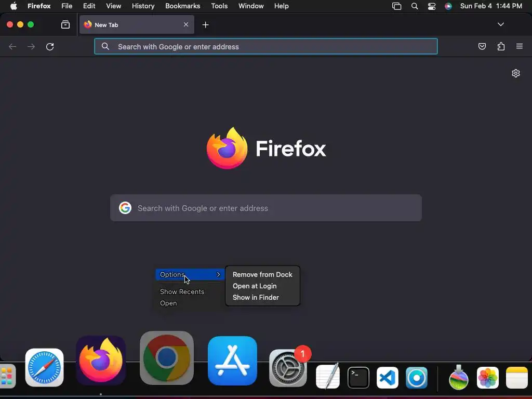This screenshot has height=399, width=532.
Task: Open the Firefox application hamburger menu
Action: point(520,46)
